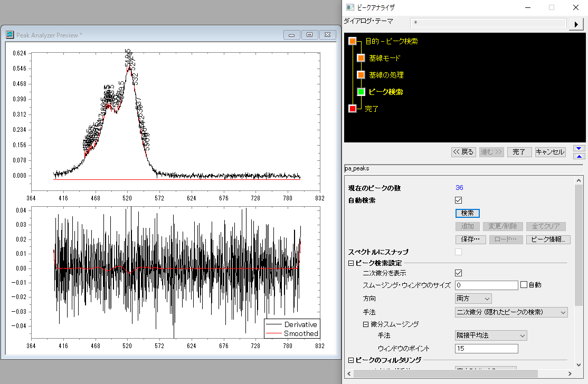Open the ダイアログ・テーマ arrow menu

point(575,24)
